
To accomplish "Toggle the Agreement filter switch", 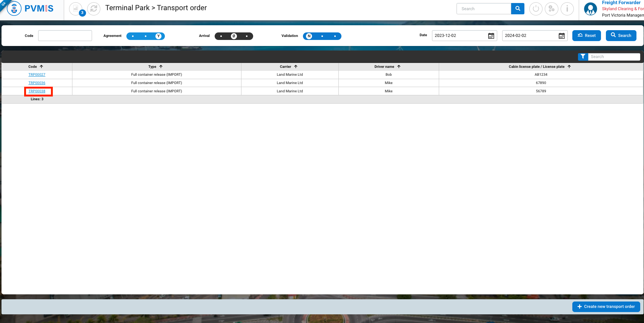I will point(146,36).
